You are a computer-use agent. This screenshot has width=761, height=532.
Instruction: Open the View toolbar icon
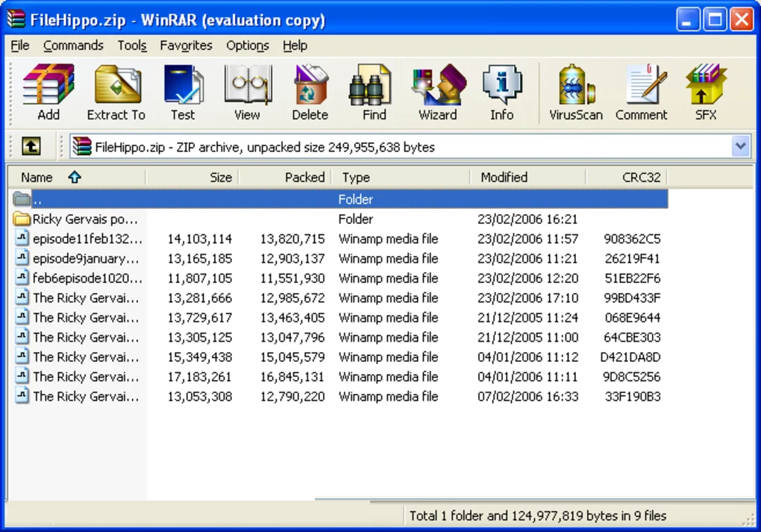(248, 85)
